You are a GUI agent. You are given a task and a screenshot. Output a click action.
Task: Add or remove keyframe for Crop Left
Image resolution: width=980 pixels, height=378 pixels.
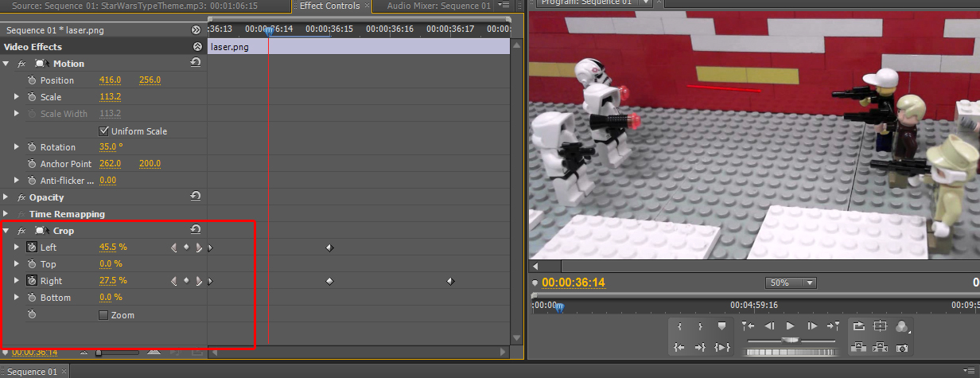186,247
